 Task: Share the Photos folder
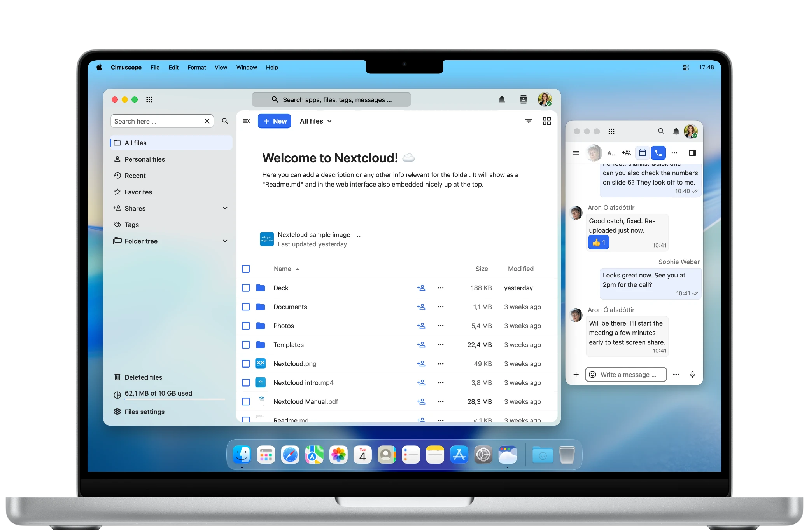421,326
